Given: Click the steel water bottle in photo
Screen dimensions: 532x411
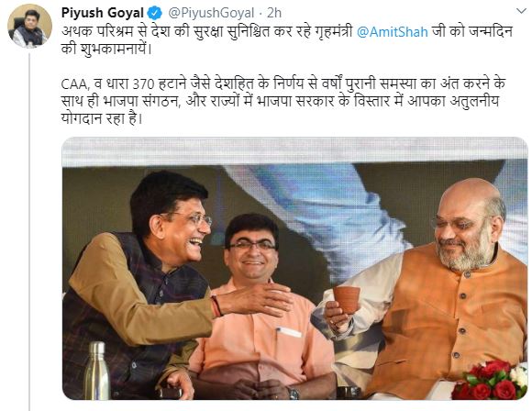Looking at the screenshot, I should (x=97, y=371).
